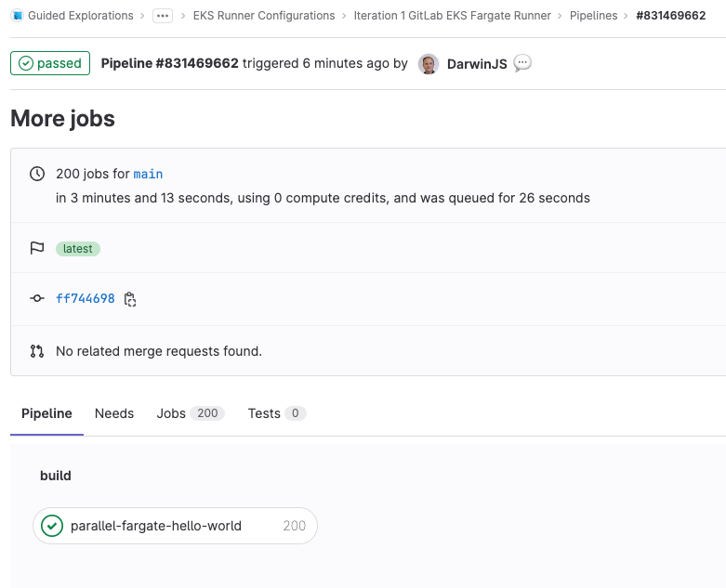The image size is (726, 588).
Task: Open DarwinJS user profile link
Action: [477, 64]
